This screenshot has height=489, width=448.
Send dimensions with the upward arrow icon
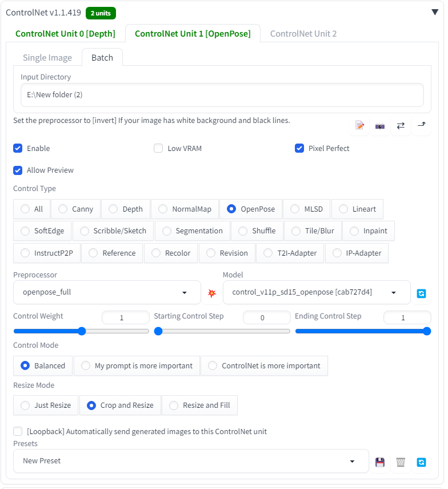421,125
